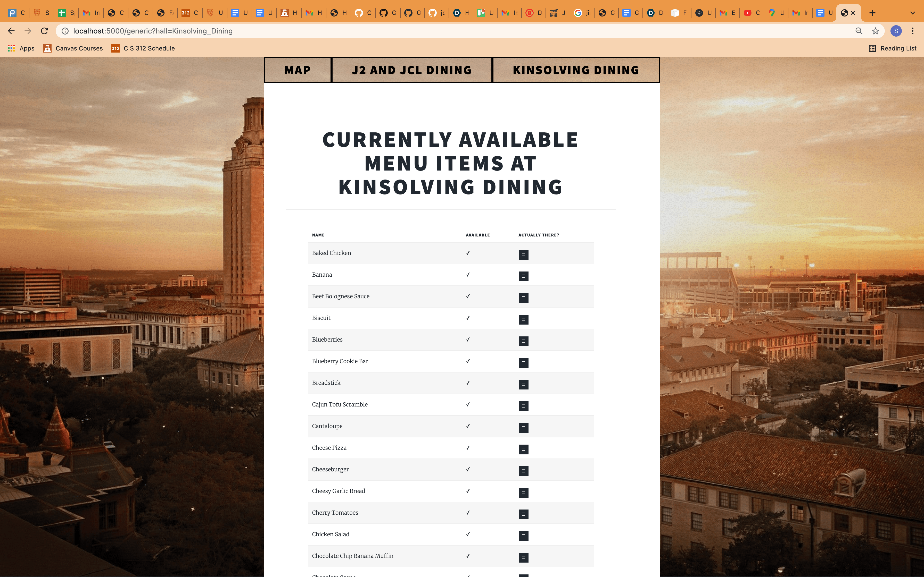Go to the MAP navigation tab
Screen dimensions: 924x577
click(298, 70)
